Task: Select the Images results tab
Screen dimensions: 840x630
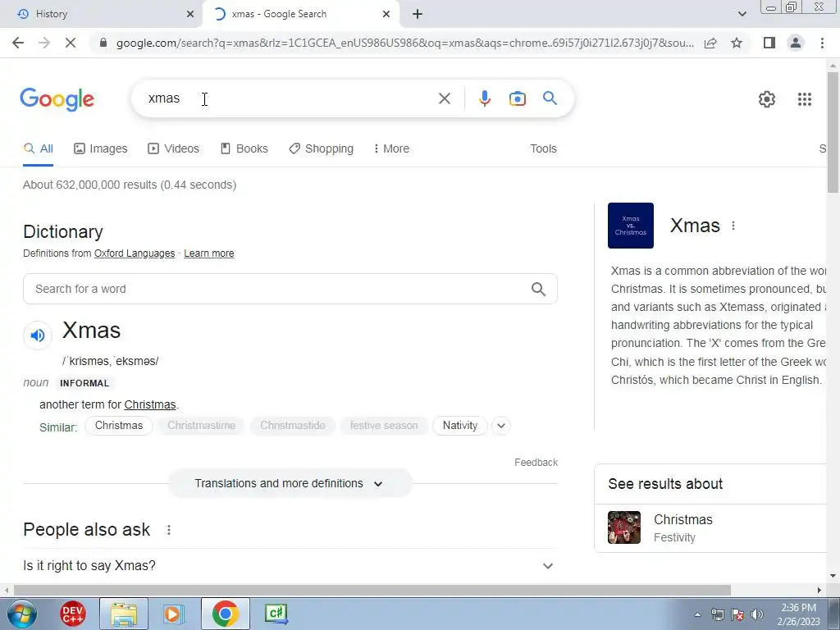Action: click(101, 149)
